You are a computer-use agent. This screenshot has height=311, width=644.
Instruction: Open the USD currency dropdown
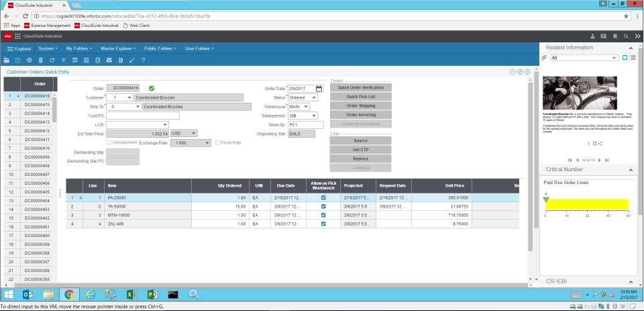[194, 133]
